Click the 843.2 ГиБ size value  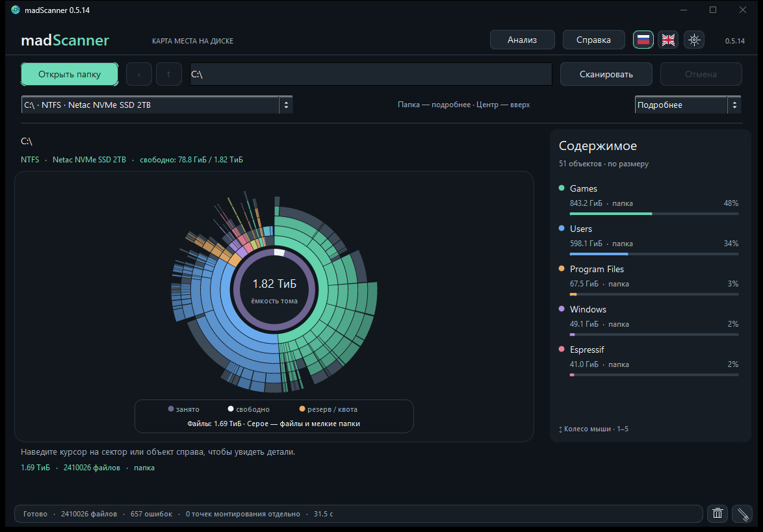(586, 203)
